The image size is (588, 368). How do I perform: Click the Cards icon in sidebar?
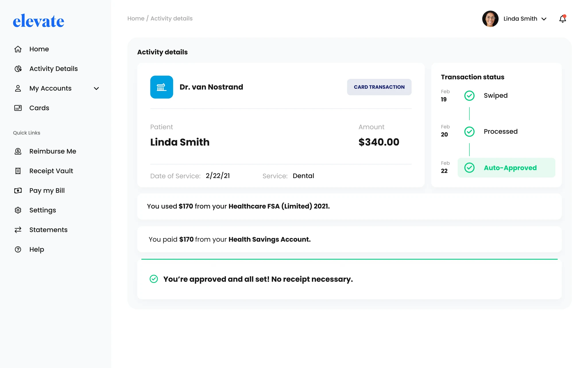pos(18,108)
